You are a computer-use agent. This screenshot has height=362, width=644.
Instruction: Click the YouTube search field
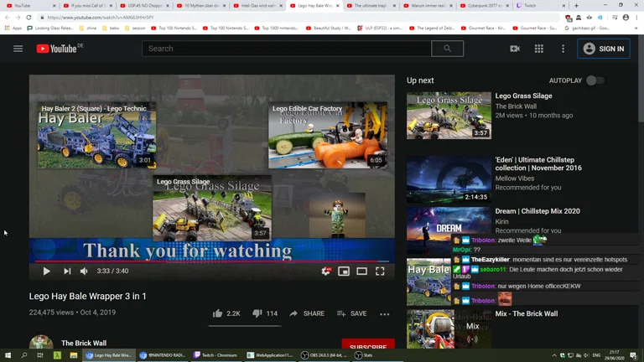[287, 49]
